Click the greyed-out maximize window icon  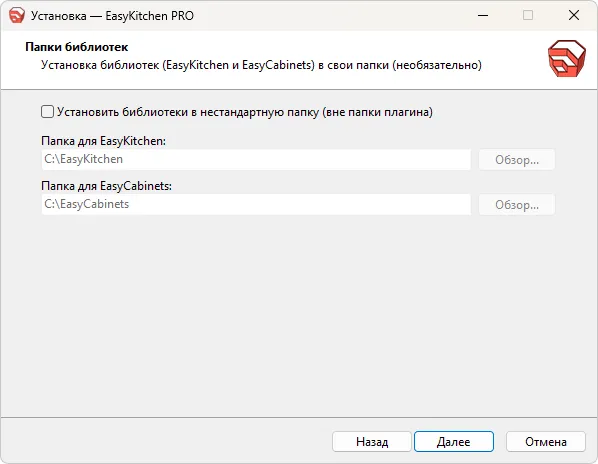pyautogui.click(x=528, y=16)
